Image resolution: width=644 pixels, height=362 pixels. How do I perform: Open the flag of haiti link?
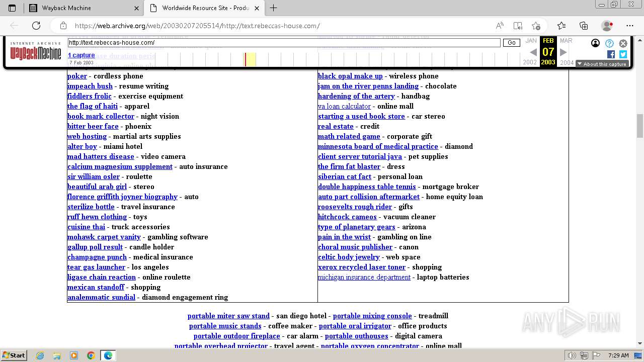[x=93, y=106]
